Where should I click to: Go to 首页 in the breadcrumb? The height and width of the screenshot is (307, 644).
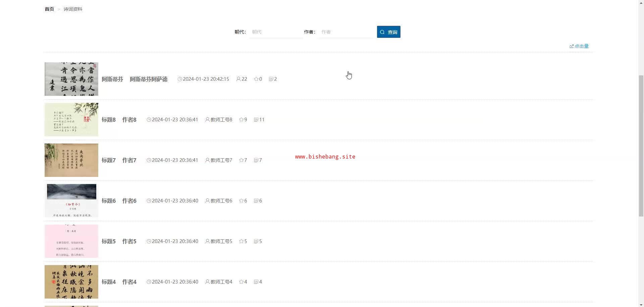pyautogui.click(x=49, y=9)
